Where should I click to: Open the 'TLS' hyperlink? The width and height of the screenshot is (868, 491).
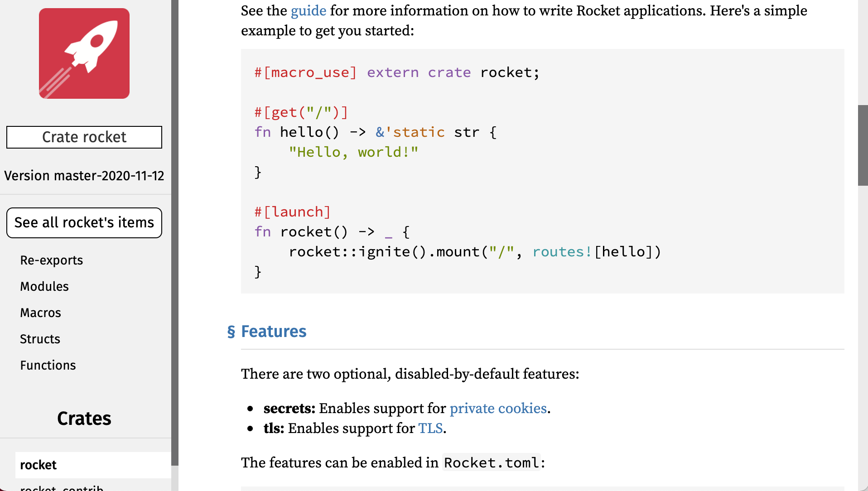tap(430, 428)
